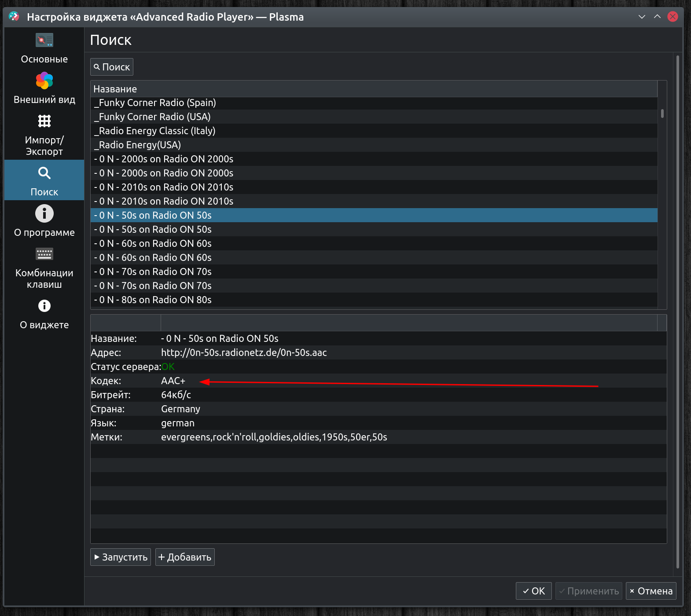The image size is (691, 616).
Task: Click the page vertical scrollbar on right edge
Action: click(x=678, y=312)
